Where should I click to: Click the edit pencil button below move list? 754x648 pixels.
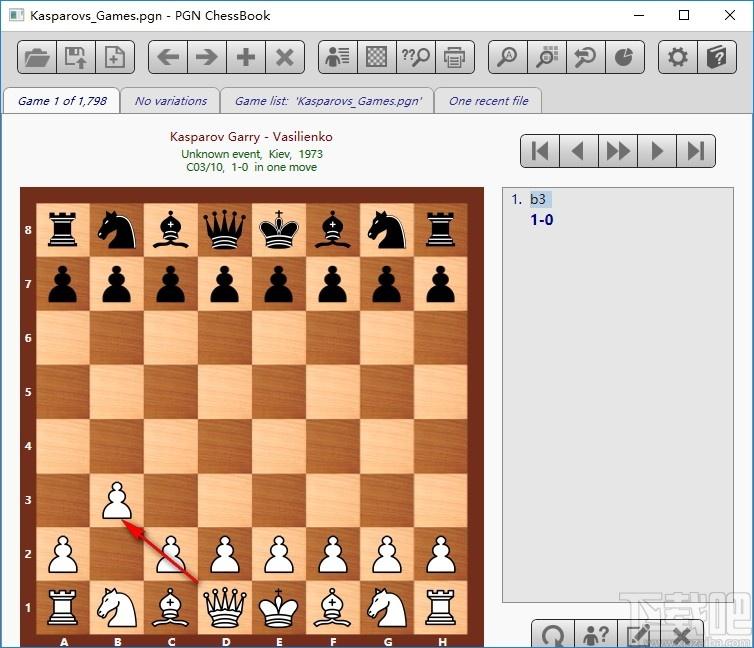639,634
